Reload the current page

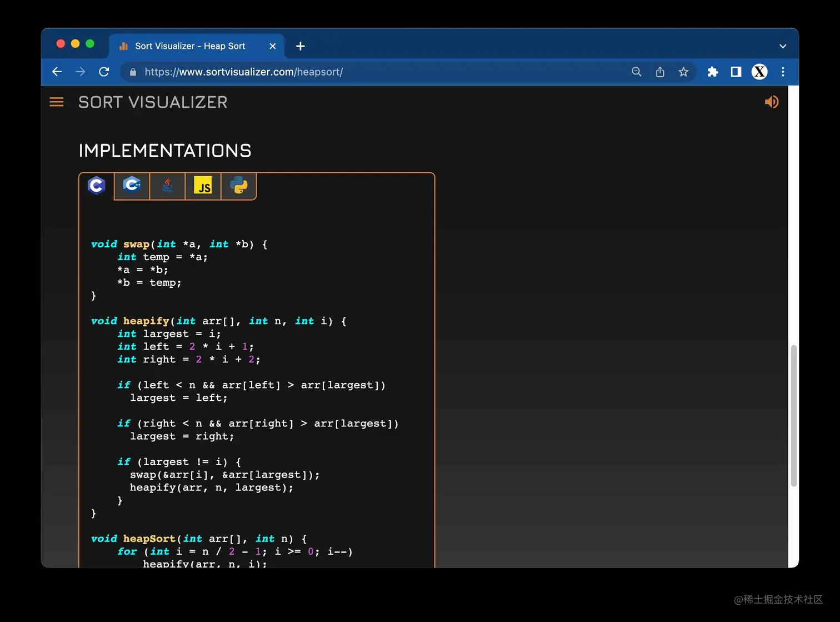(x=104, y=72)
